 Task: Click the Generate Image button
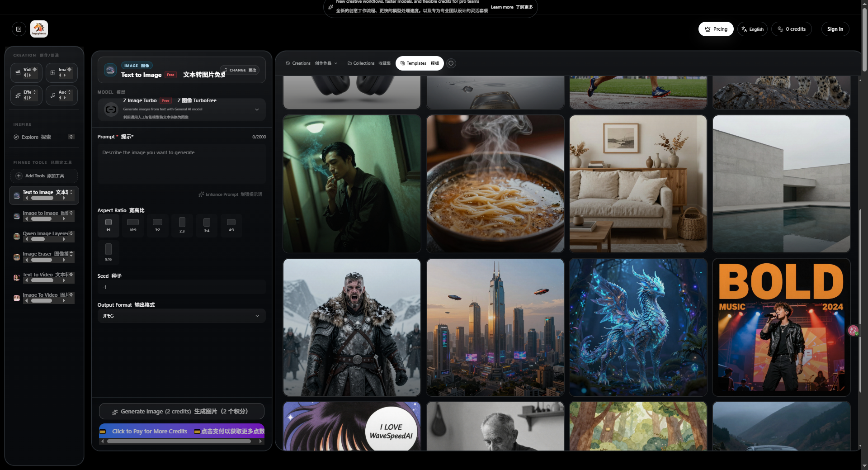(x=181, y=412)
